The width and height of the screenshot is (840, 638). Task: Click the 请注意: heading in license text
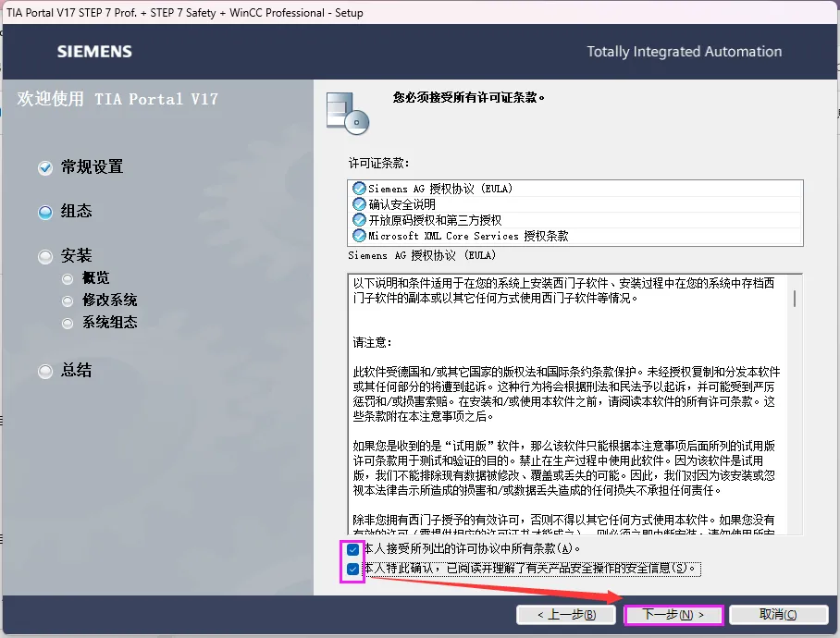372,342
